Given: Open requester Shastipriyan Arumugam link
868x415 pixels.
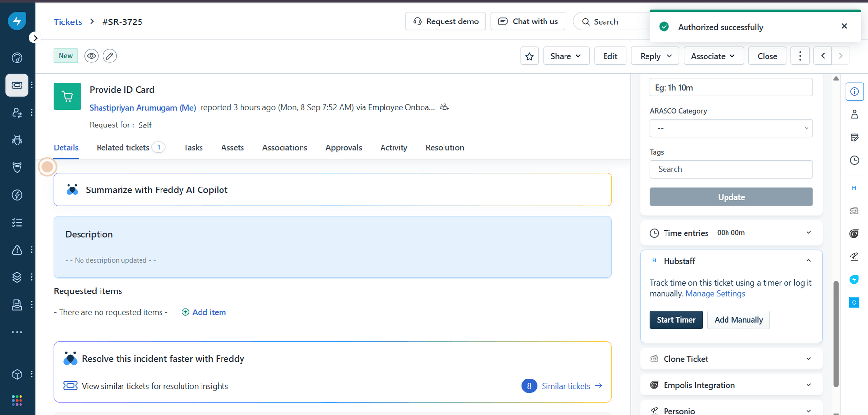Looking at the screenshot, I should 142,107.
